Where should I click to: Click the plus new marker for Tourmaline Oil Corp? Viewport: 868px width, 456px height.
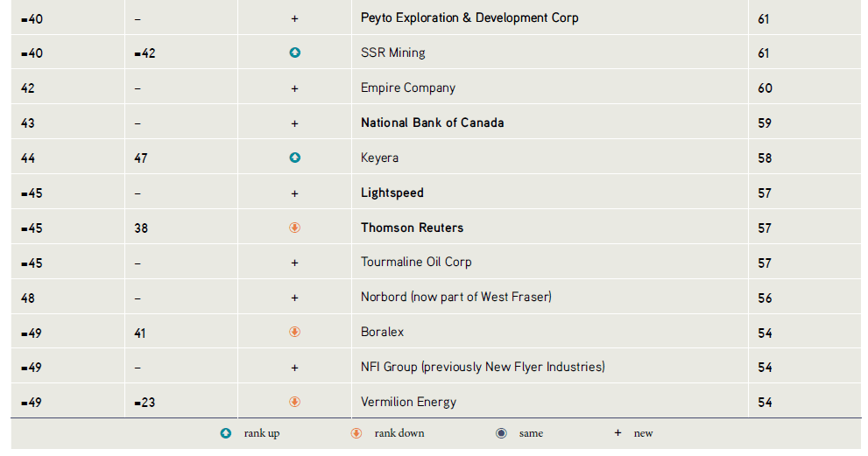pyautogui.click(x=294, y=263)
